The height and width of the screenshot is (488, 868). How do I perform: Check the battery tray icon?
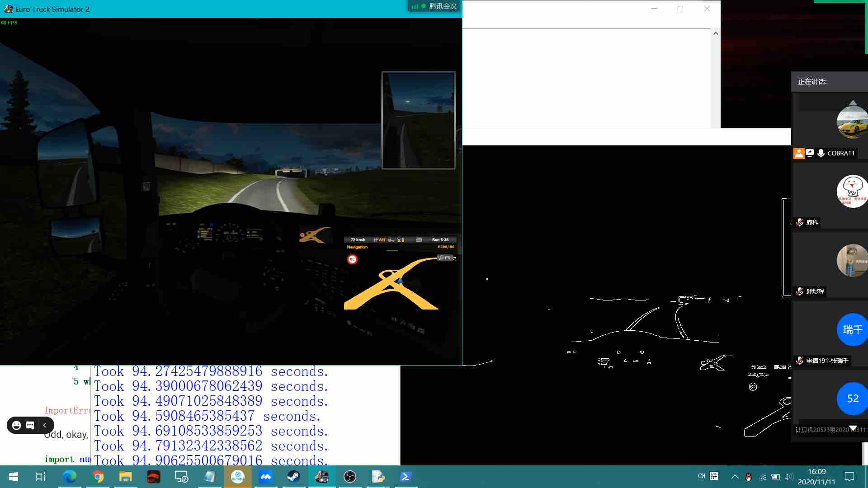point(776,477)
